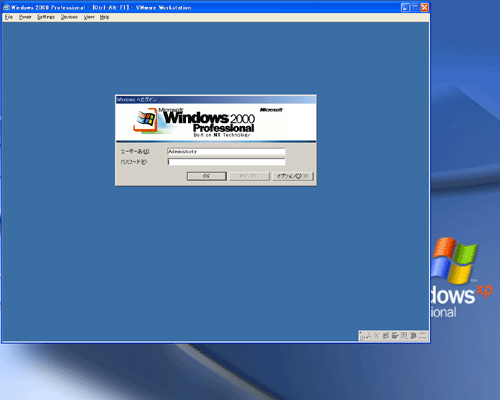Open the Settings menu

[x=46, y=17]
